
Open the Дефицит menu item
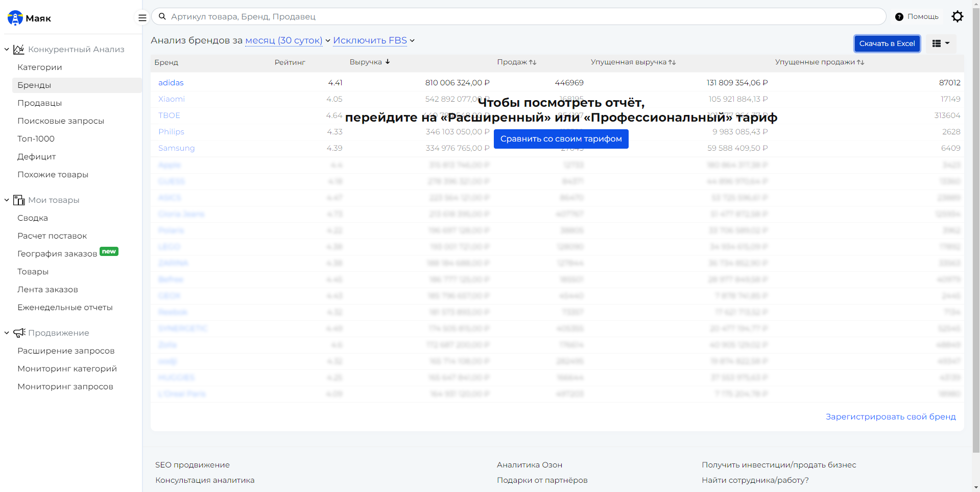[37, 156]
